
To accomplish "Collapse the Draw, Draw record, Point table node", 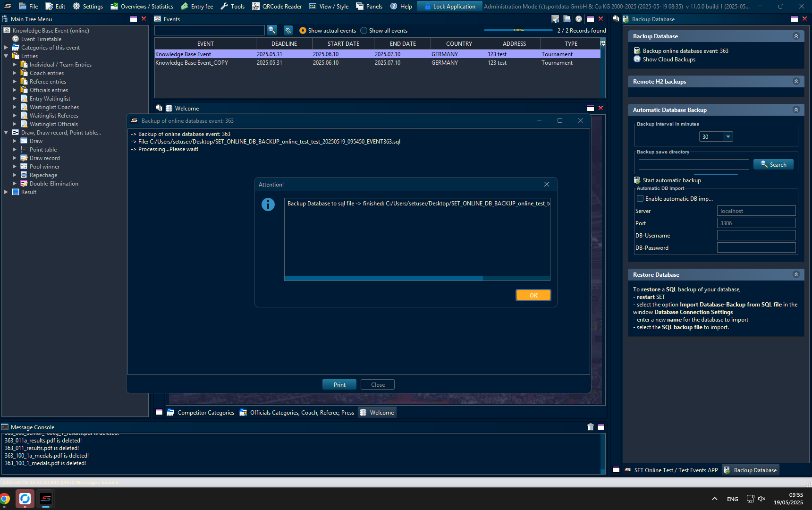I will [x=6, y=133].
